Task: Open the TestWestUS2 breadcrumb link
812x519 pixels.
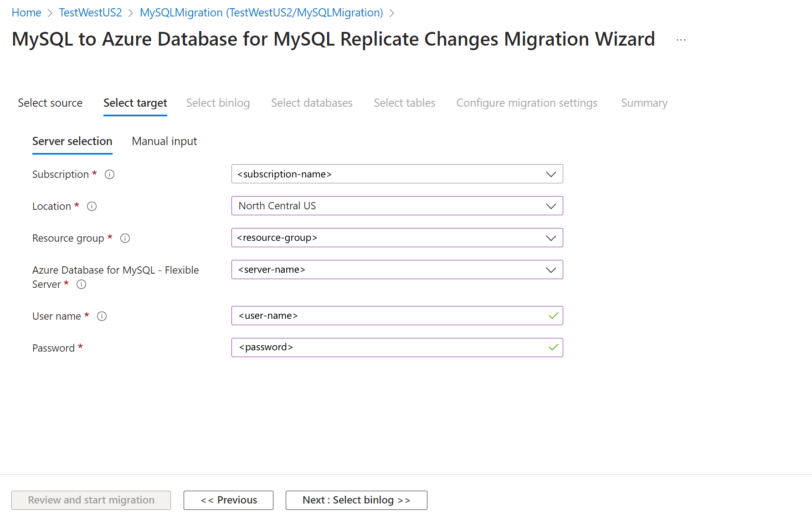Action: [x=90, y=13]
